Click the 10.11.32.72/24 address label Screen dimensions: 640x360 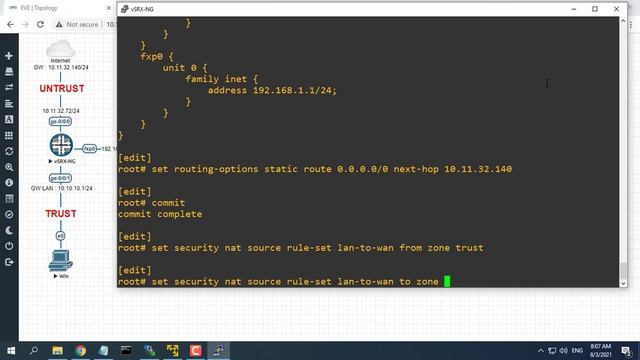coord(61,111)
